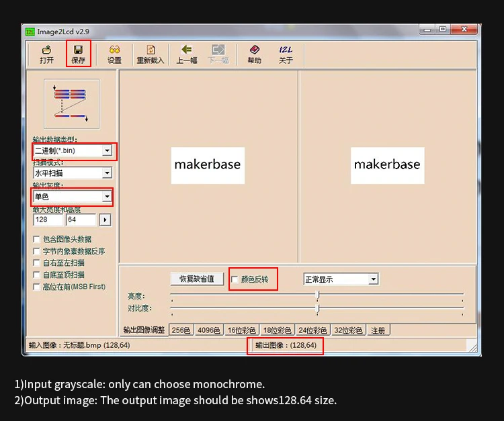Click the 恢复缺省值 restore defaults button

[x=197, y=279]
